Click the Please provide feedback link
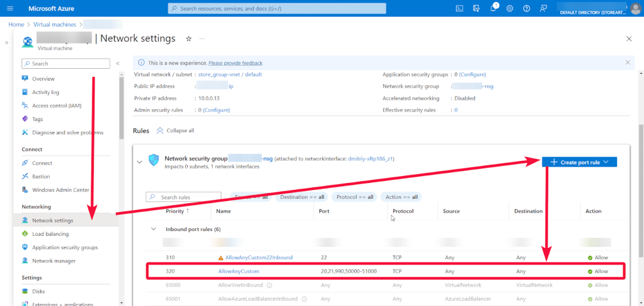Screen dimensions: 644x306 click(x=235, y=63)
